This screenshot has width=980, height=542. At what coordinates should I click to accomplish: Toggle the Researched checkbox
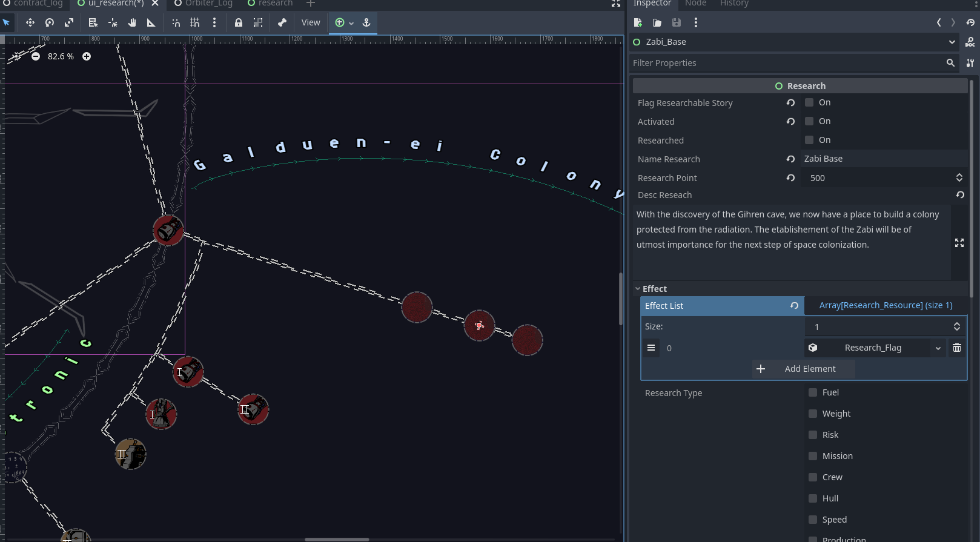pyautogui.click(x=809, y=140)
